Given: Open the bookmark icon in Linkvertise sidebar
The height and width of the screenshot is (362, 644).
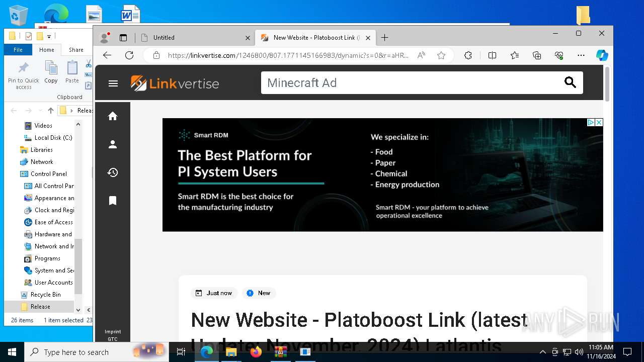Looking at the screenshot, I should (113, 201).
